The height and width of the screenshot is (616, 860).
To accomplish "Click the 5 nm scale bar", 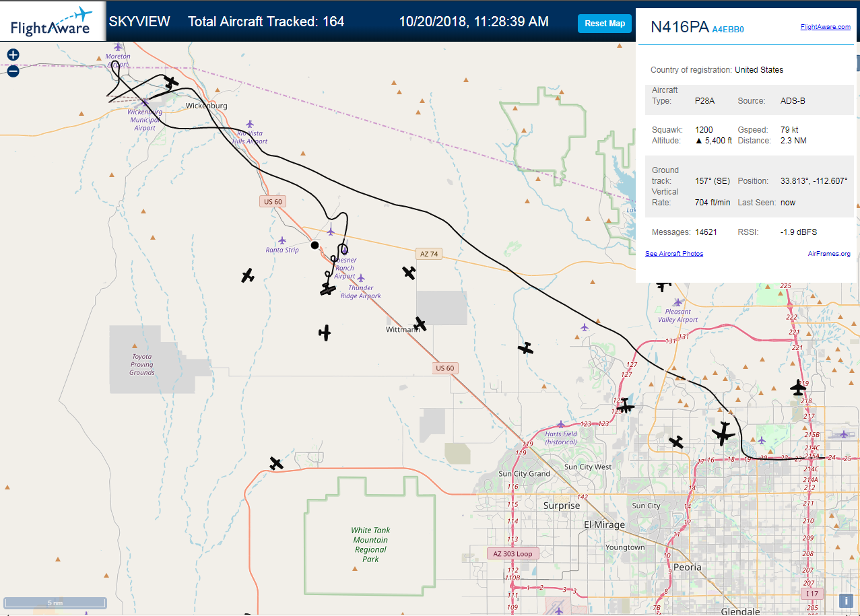I will tap(55, 603).
